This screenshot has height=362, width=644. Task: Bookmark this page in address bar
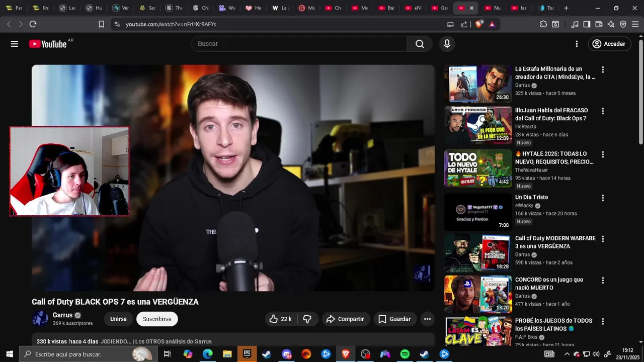101,24
